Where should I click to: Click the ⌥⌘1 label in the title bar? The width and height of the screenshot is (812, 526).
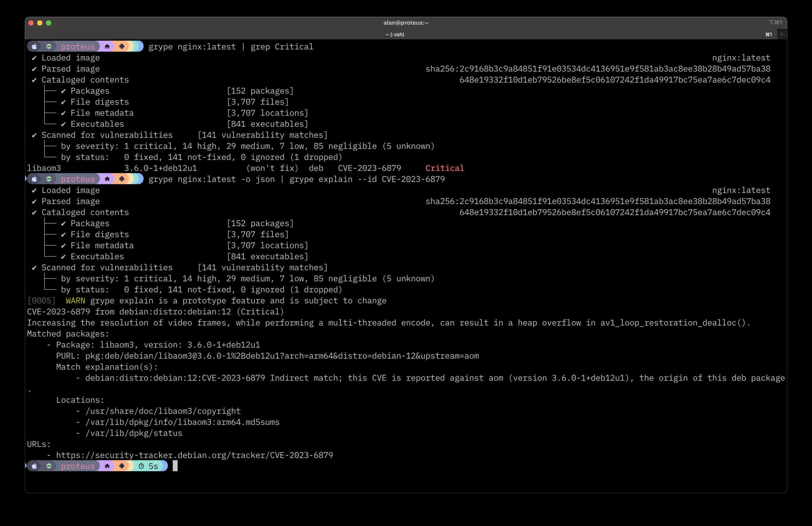pyautogui.click(x=775, y=22)
